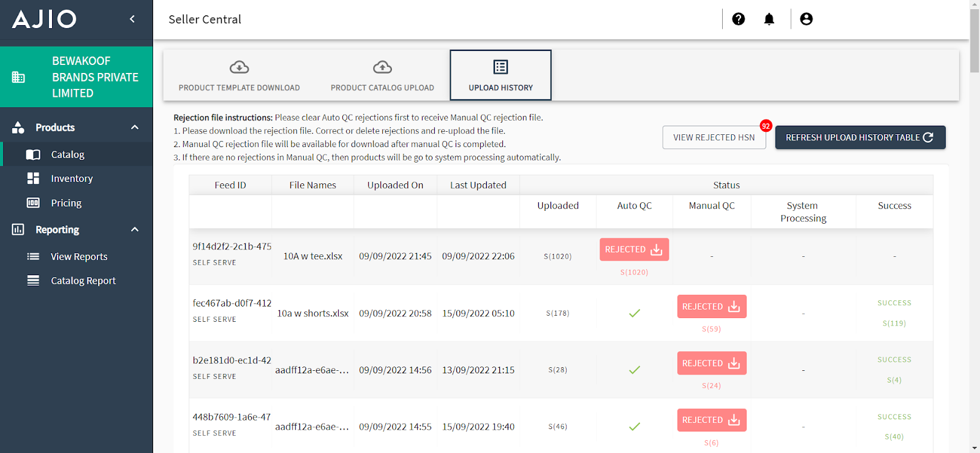Viewport: 980px width, 453px height.
Task: Click the company building icon beside Bewakoof
Action: click(x=18, y=77)
